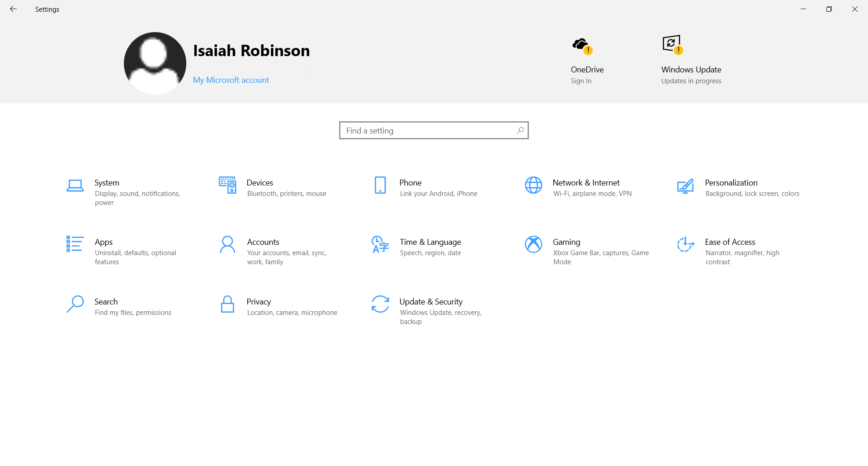The height and width of the screenshot is (466, 868).
Task: Open the Update & Security arrows icon
Action: click(x=380, y=304)
